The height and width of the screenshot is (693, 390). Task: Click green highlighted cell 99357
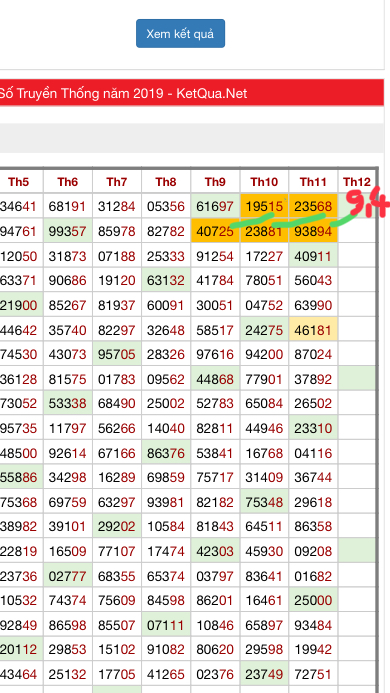68,230
